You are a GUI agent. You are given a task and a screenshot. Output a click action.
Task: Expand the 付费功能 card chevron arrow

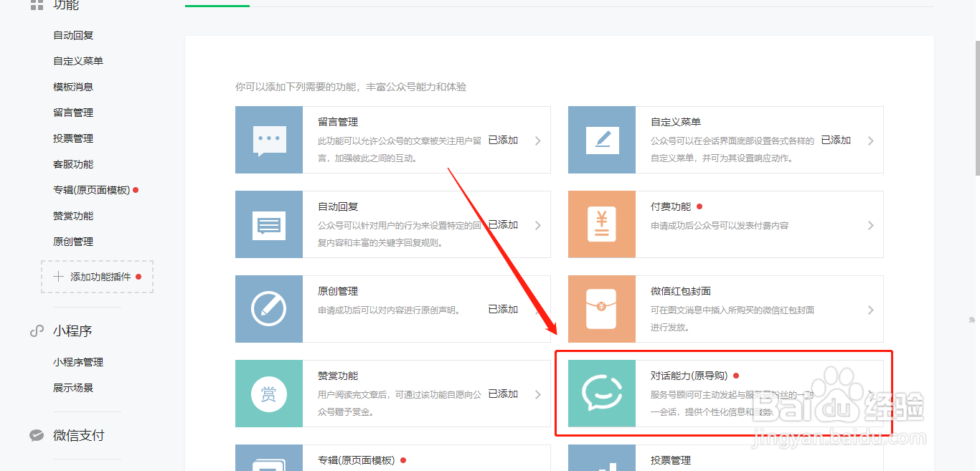pos(871,225)
